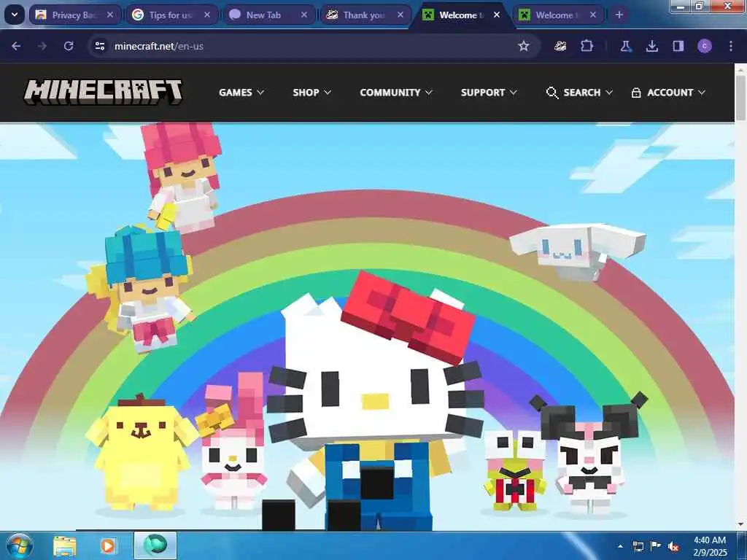Click the muted volume tray icon

(x=673, y=546)
